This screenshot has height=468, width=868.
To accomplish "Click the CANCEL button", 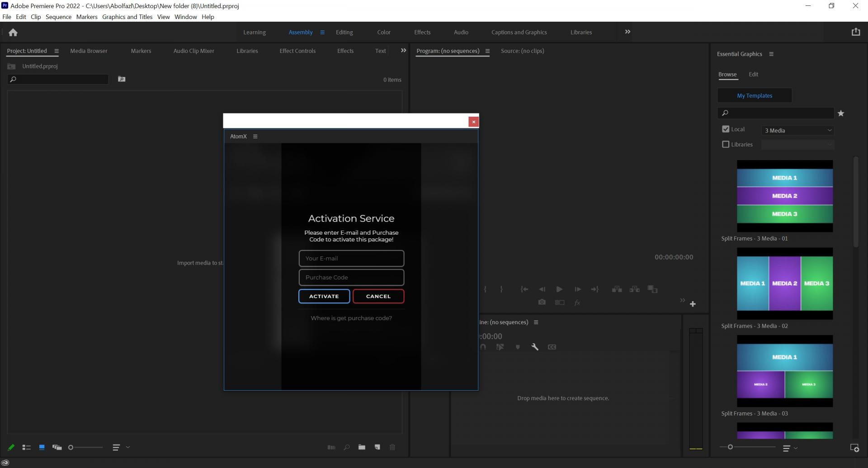I will (378, 296).
